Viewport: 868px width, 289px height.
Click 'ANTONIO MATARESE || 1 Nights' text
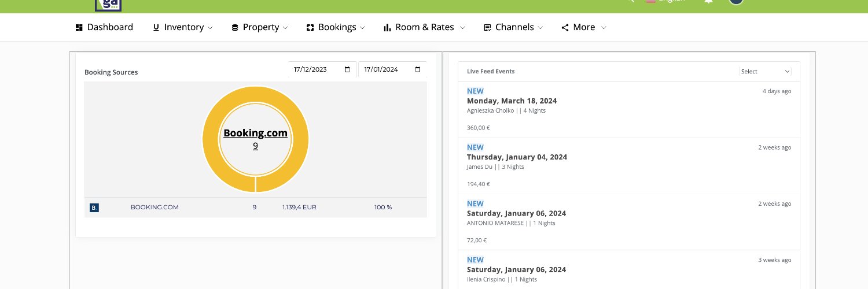pos(511,223)
